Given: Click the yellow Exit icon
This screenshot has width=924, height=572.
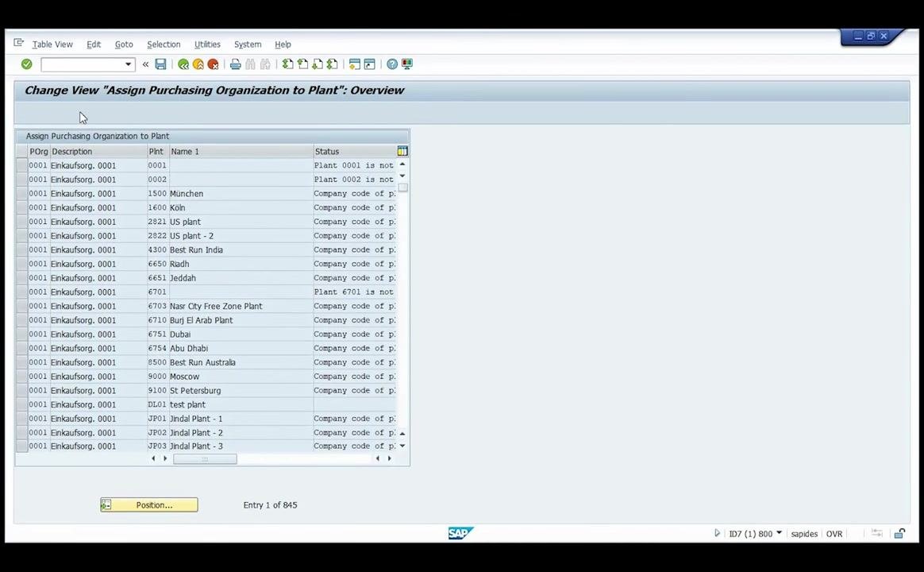Looking at the screenshot, I should [198, 64].
